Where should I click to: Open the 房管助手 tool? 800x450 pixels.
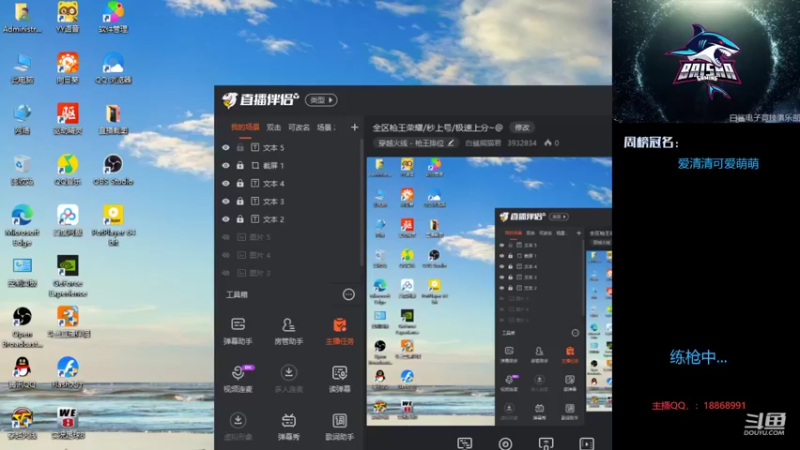coord(289,331)
